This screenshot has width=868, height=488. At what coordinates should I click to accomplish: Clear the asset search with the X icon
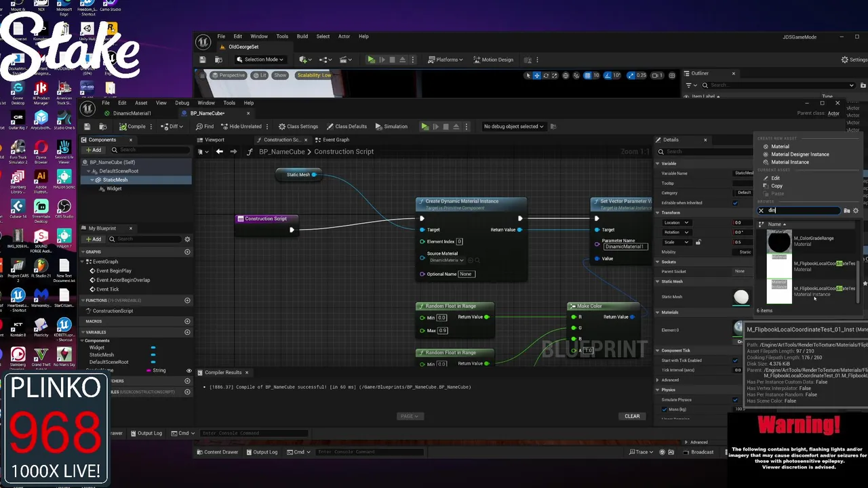[761, 211]
